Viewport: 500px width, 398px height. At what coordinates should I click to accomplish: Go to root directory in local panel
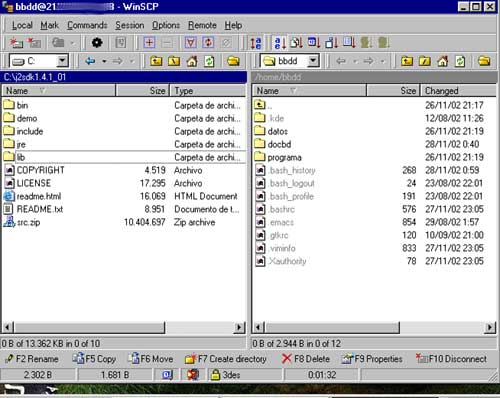tap(174, 61)
